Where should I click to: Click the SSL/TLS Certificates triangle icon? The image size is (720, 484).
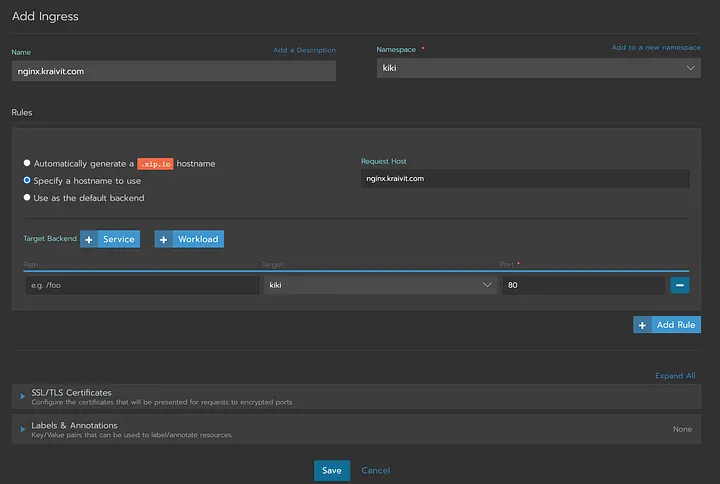22,396
